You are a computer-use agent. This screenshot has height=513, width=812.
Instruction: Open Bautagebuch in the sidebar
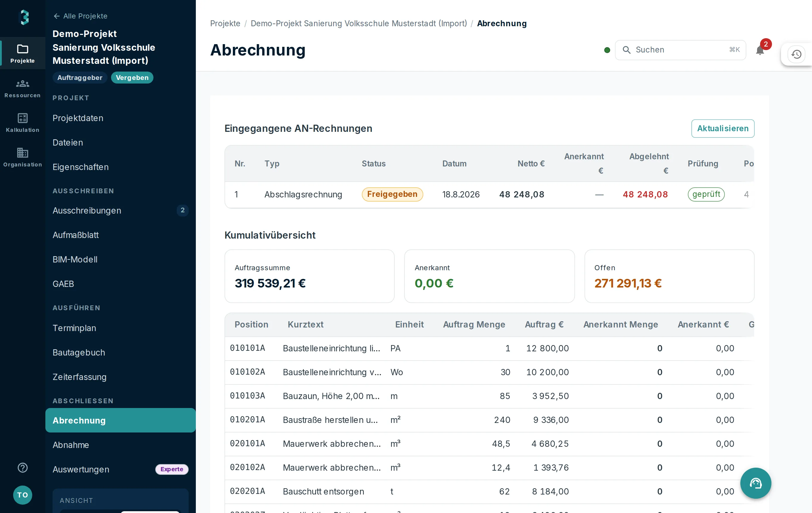[x=120, y=352]
